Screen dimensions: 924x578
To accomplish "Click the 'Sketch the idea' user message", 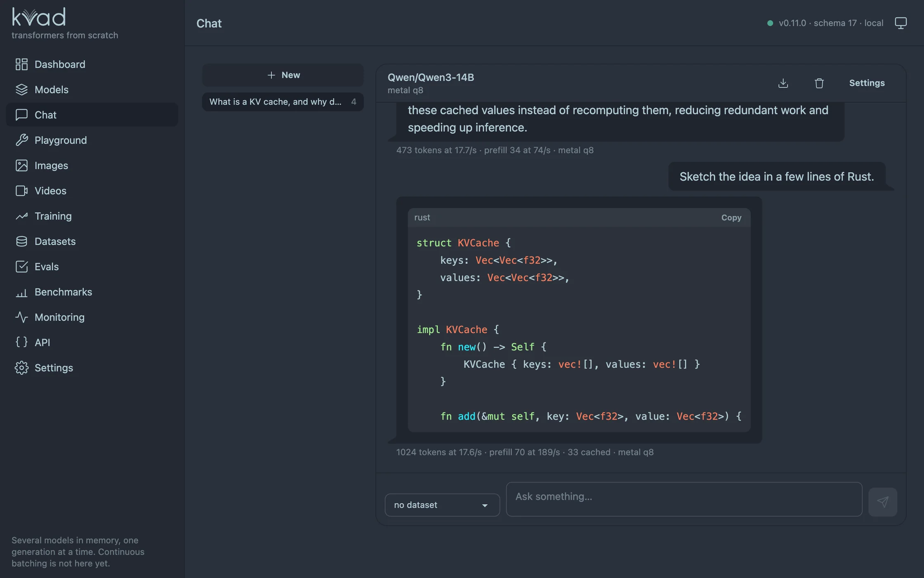I will click(x=777, y=177).
